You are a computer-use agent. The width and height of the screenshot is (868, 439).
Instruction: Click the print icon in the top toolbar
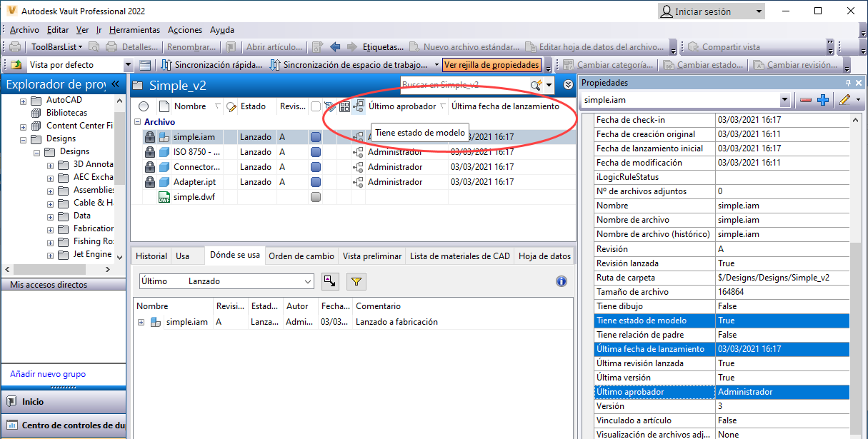tap(14, 47)
